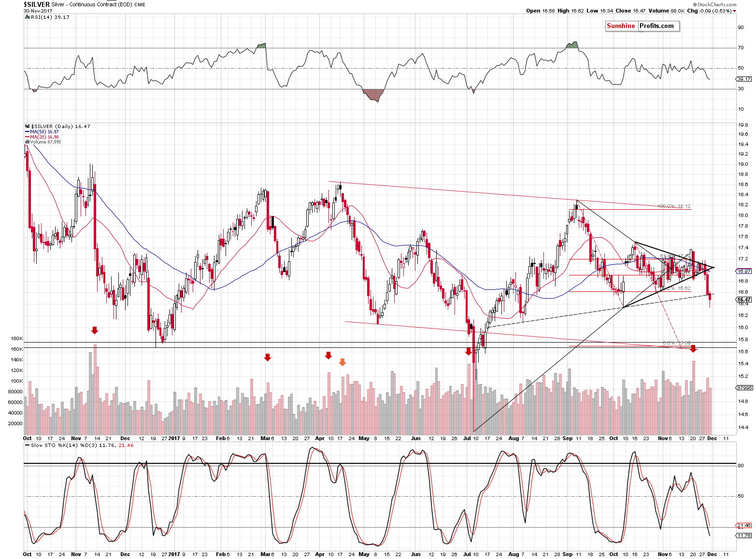The height and width of the screenshot is (559, 756).
Task: Click the Open 16.58 value
Action: point(541,11)
